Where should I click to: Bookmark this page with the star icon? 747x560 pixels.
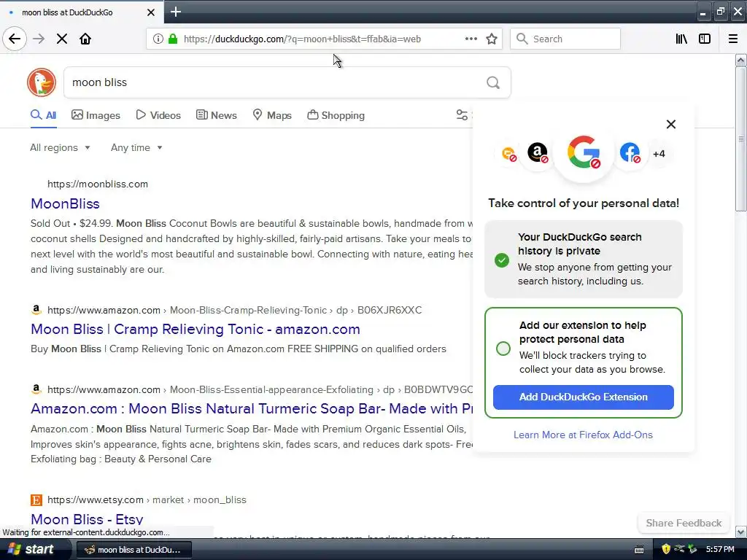[x=492, y=39]
